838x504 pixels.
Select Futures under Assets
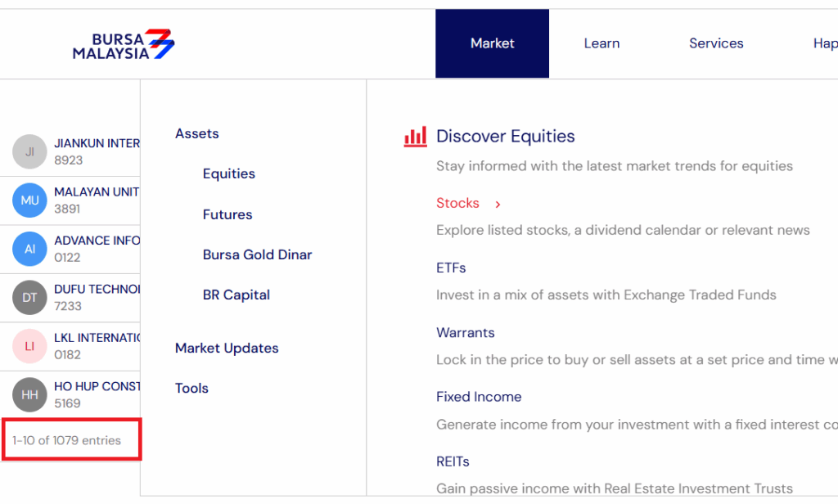(228, 214)
